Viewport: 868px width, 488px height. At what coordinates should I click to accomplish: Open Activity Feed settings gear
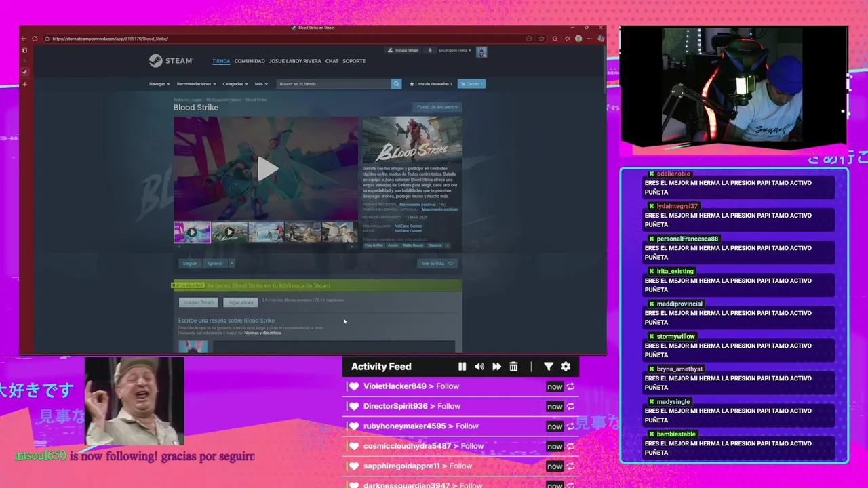(566, 367)
